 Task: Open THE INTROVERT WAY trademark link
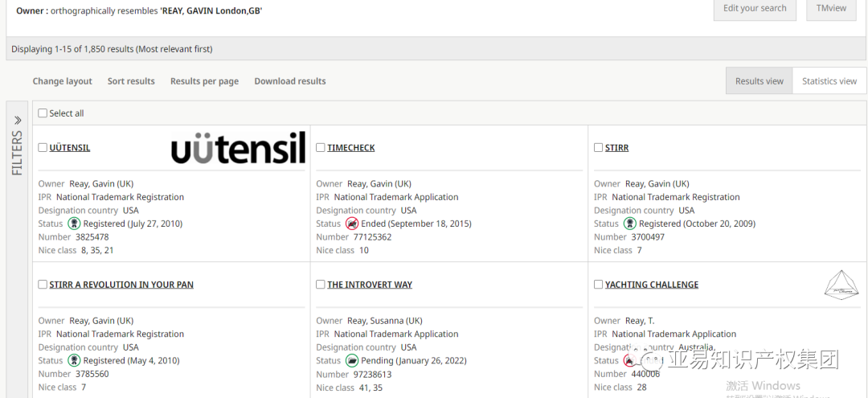pyautogui.click(x=370, y=285)
